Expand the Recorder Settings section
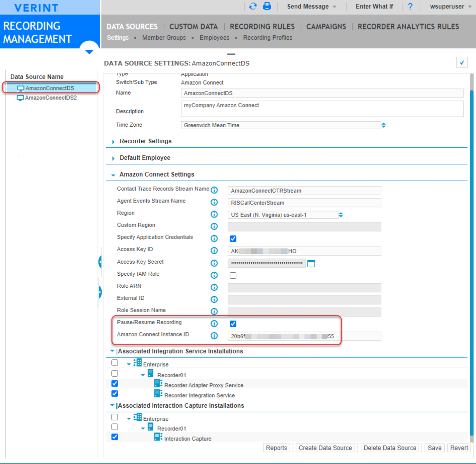 [x=113, y=142]
